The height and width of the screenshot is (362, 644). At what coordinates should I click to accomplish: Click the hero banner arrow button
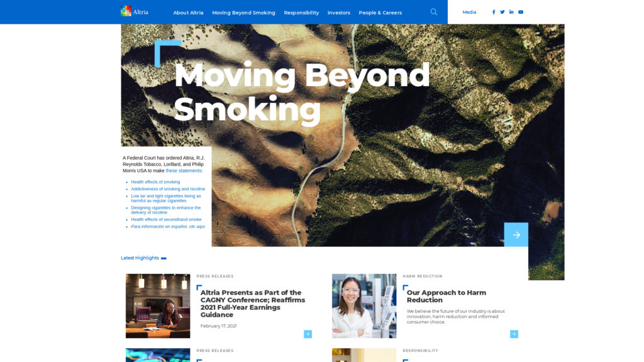[x=516, y=234]
